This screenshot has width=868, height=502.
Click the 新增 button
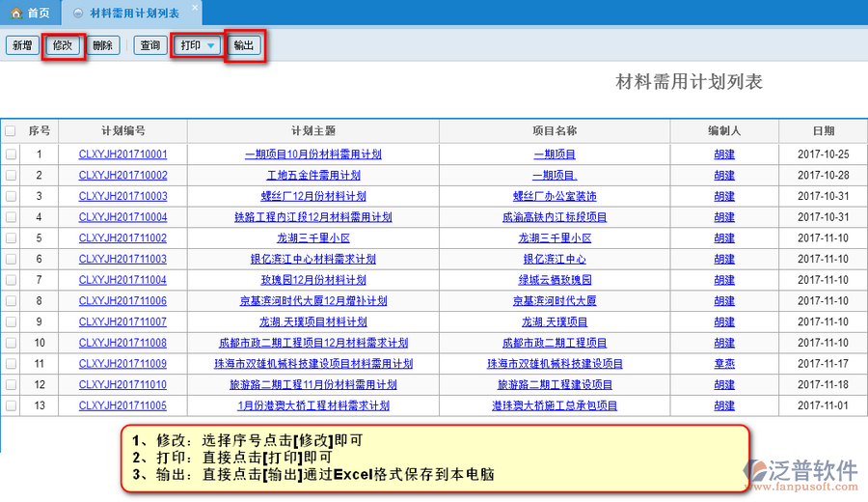click(x=22, y=45)
